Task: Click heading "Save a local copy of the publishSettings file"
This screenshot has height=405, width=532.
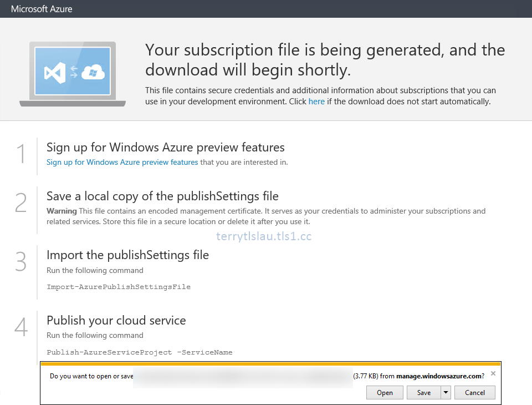Action: click(x=162, y=196)
